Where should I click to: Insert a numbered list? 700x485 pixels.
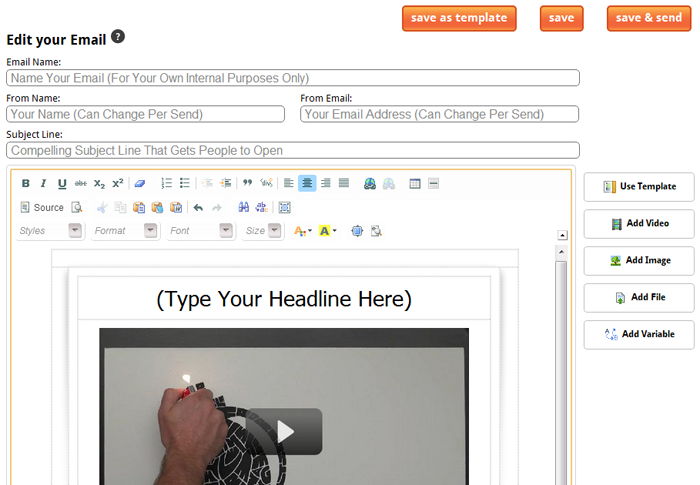pos(167,183)
